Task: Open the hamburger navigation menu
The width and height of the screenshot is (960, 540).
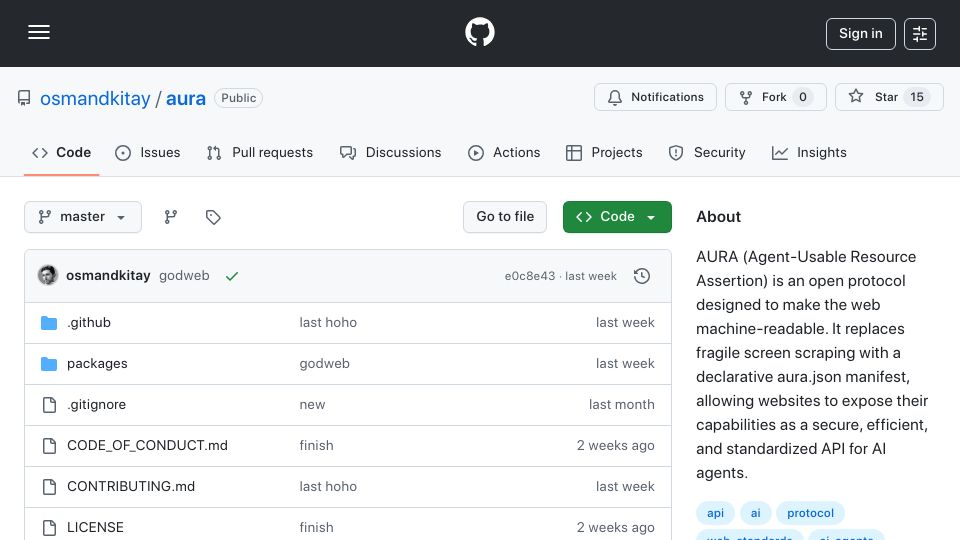Action: coord(39,32)
